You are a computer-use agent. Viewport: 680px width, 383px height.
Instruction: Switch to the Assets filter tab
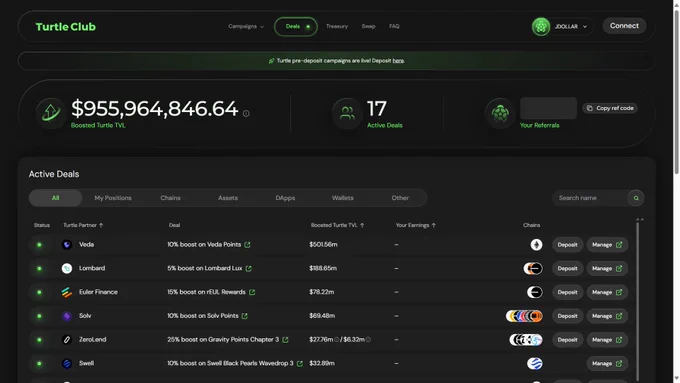(x=228, y=198)
